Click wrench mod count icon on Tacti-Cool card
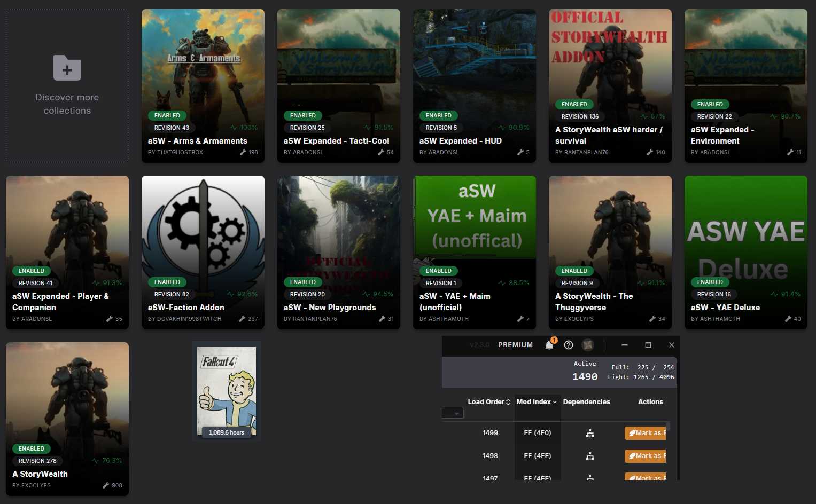This screenshot has height=504, width=816. [x=381, y=152]
